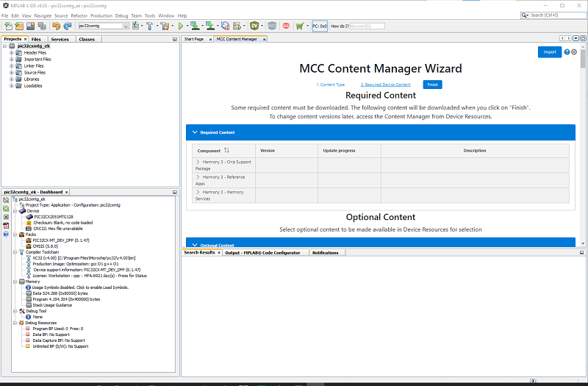This screenshot has height=386, width=588.
Task: Click the 2. Required Device Content link
Action: (x=385, y=85)
